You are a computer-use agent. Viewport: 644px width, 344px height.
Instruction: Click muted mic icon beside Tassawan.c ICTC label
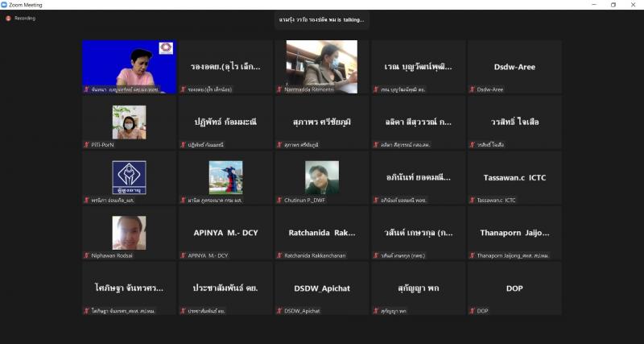(x=473, y=200)
